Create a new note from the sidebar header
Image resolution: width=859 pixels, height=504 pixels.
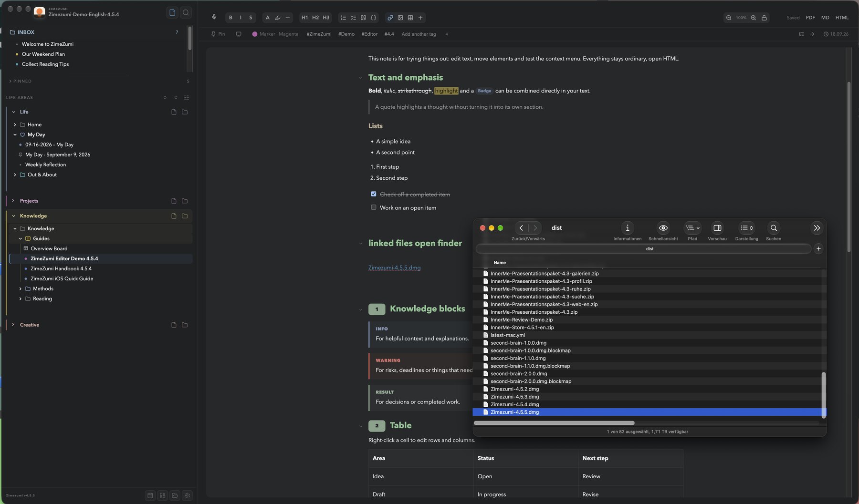click(x=172, y=12)
